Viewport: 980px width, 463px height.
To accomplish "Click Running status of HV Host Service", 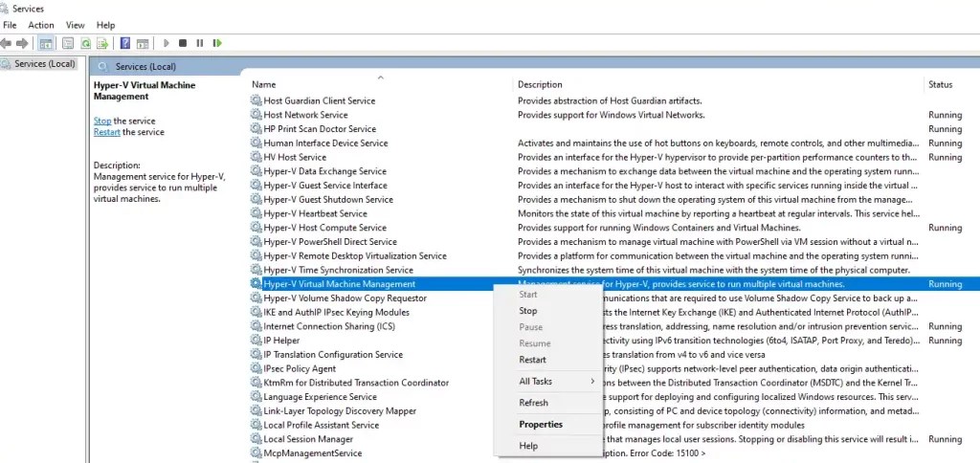I will (945, 158).
